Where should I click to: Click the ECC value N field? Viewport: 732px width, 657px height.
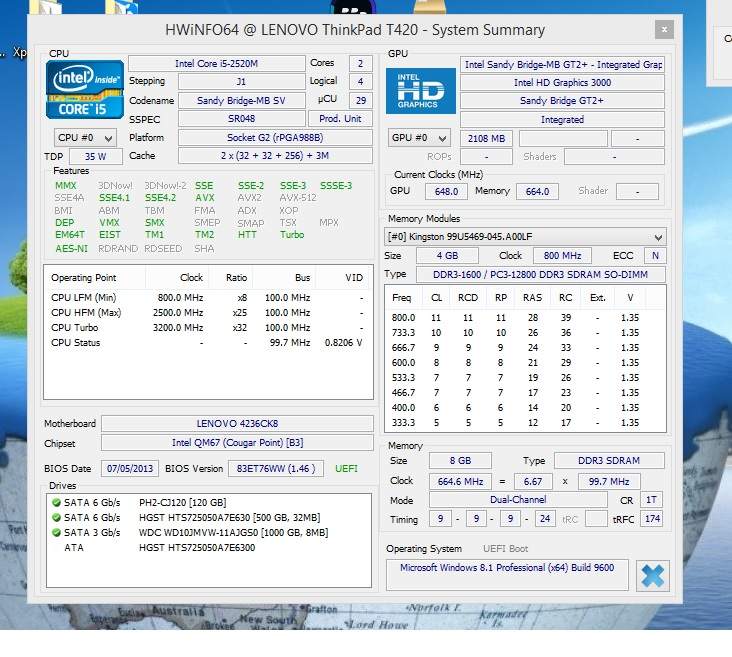[655, 256]
